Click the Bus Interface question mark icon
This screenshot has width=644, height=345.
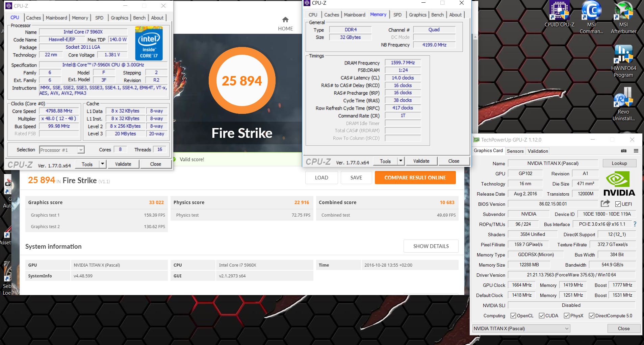point(635,224)
